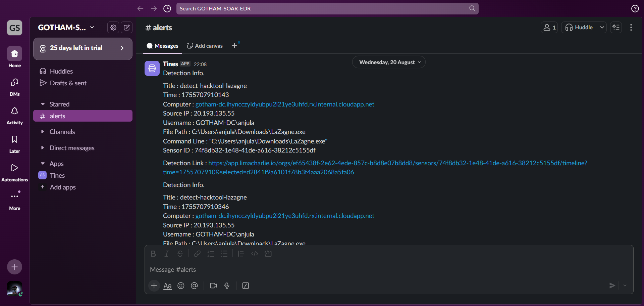Open the Huddle options dropdown arrow
The width and height of the screenshot is (644, 306).
[x=602, y=27]
